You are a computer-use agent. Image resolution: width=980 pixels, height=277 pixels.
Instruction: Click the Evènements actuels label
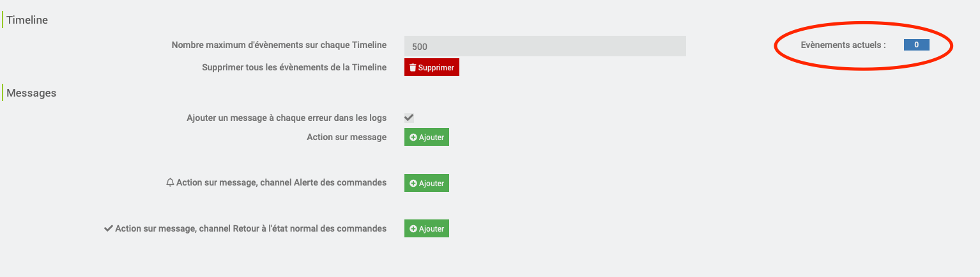point(843,45)
